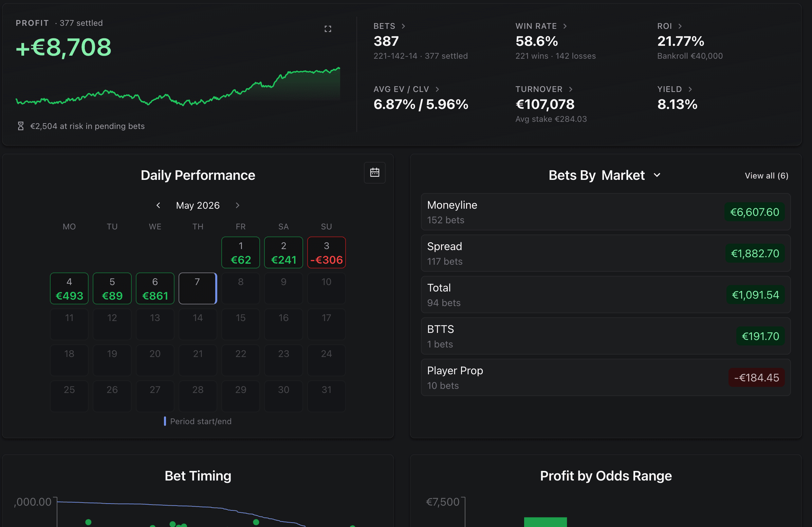Expand the profit chart to fullscreen
Viewport: 812px width, 527px height.
point(328,29)
